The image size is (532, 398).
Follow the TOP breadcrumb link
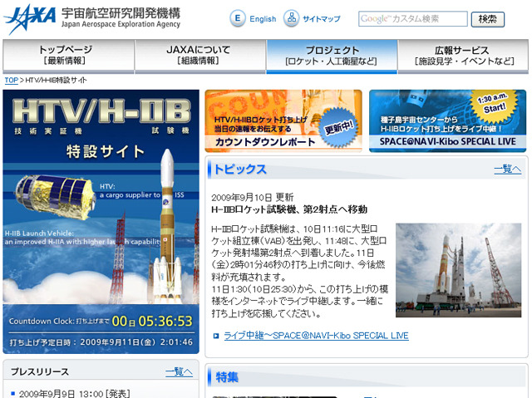tap(11, 81)
